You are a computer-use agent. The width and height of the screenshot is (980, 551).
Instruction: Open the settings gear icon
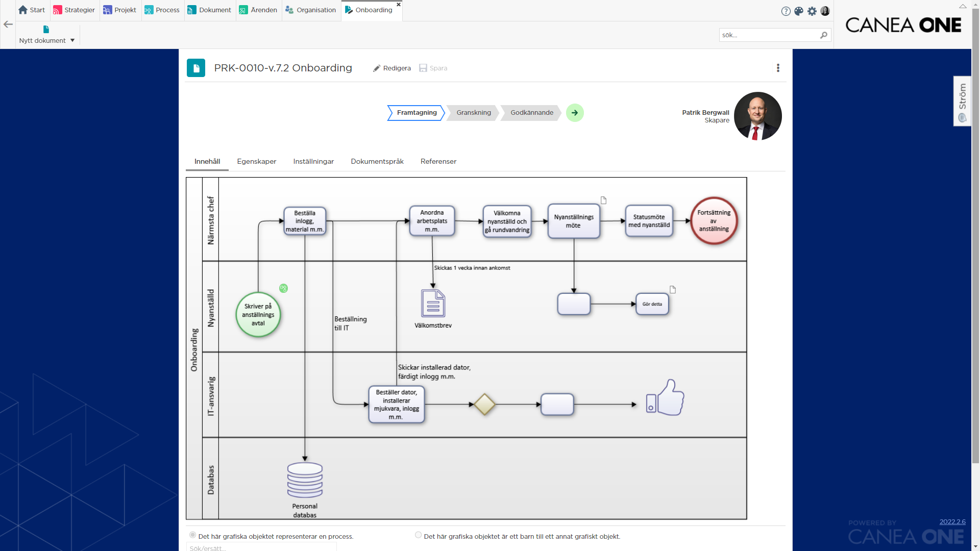point(812,11)
